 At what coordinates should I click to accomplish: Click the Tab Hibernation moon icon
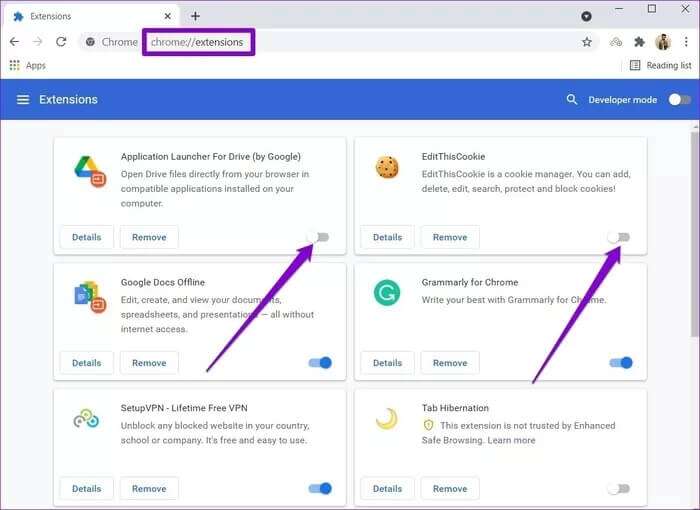point(387,419)
